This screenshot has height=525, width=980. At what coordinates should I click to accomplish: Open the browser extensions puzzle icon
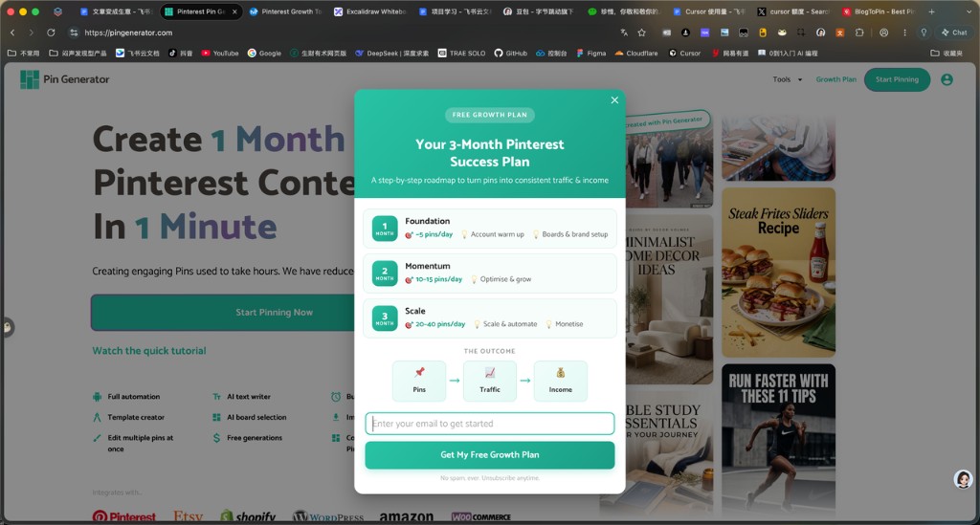tap(859, 33)
